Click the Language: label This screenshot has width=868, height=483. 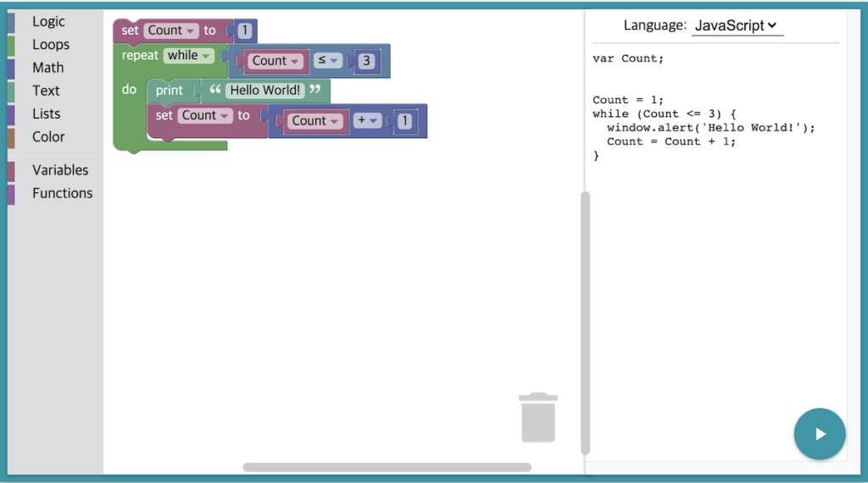655,25
